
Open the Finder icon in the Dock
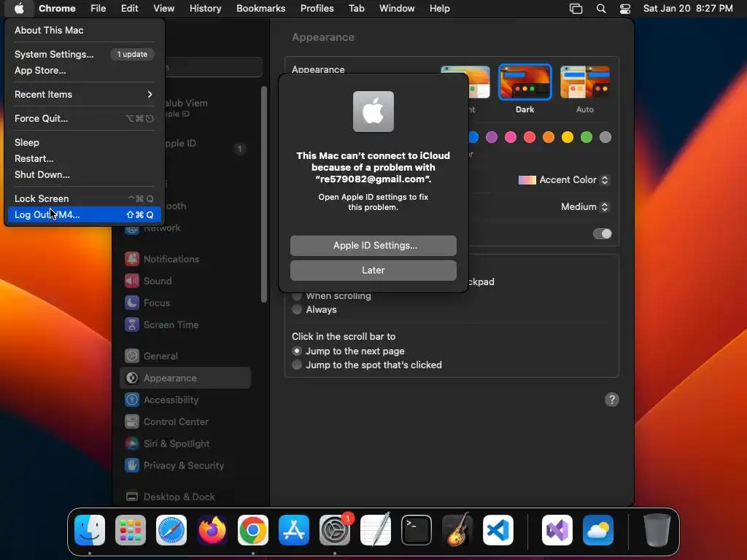click(x=90, y=530)
